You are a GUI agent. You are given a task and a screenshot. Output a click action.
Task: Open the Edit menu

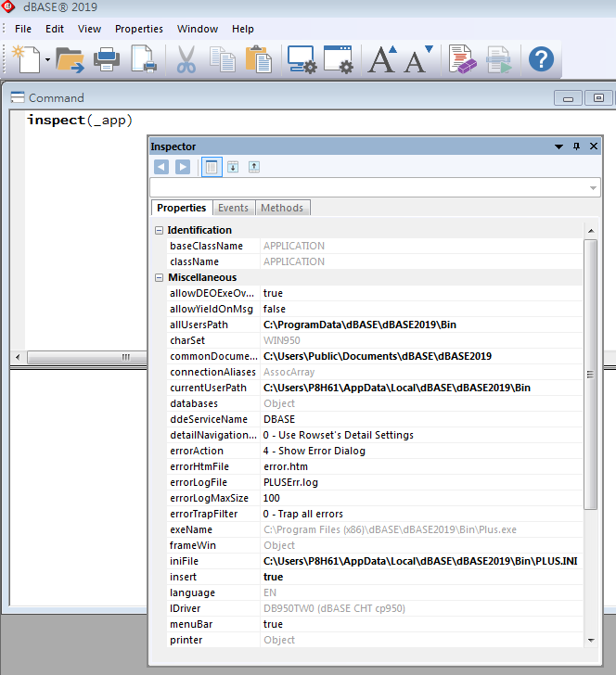(55, 29)
